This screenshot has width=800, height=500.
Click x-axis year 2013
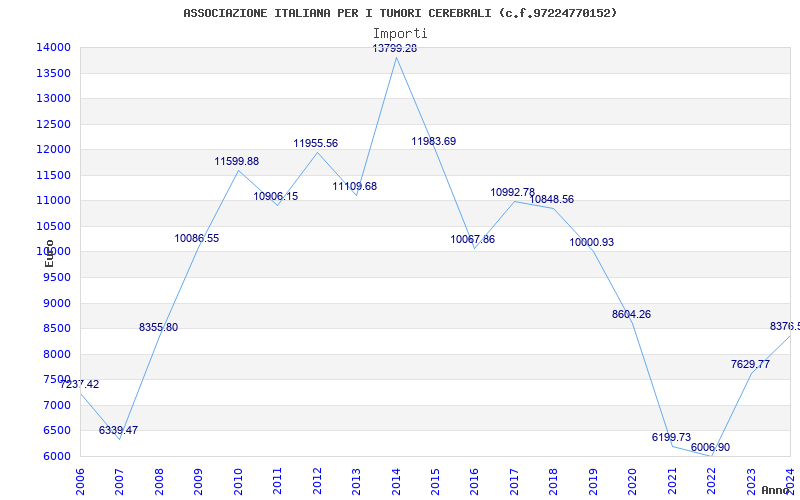pos(356,482)
